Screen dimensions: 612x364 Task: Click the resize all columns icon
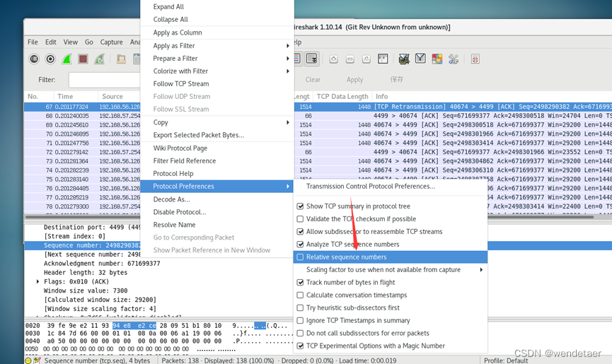383,59
